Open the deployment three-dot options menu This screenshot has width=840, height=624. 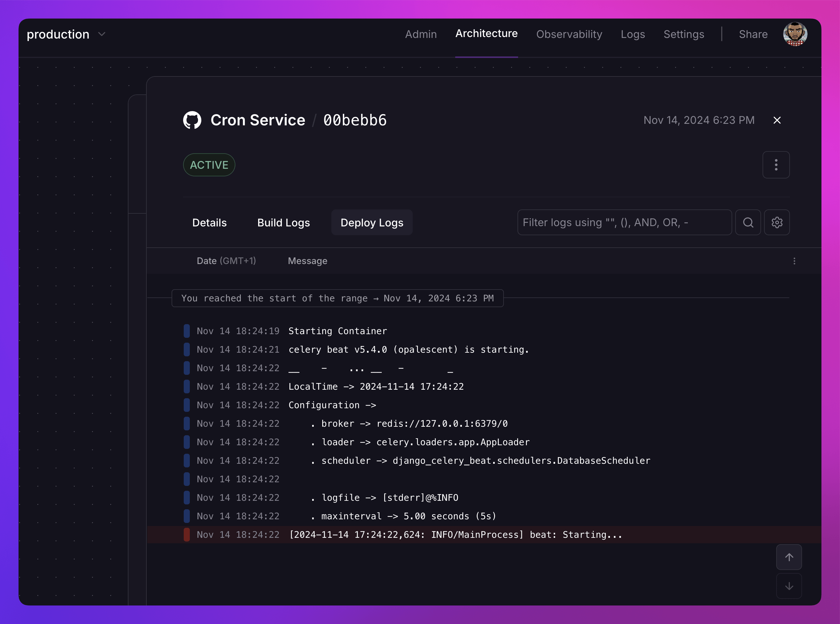pyautogui.click(x=776, y=165)
